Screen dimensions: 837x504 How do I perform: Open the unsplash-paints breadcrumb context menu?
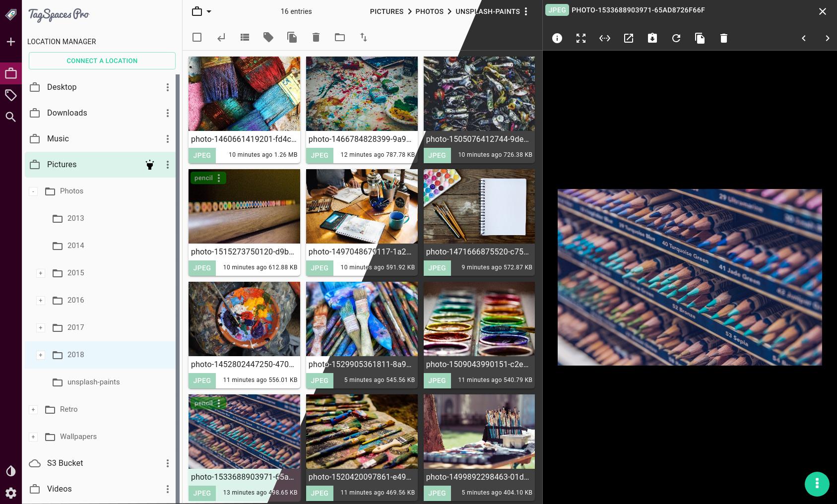(x=526, y=11)
